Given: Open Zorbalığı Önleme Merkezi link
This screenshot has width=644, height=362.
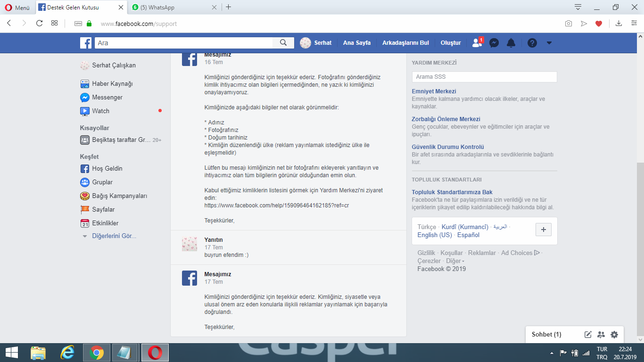Looking at the screenshot, I should pos(446,119).
